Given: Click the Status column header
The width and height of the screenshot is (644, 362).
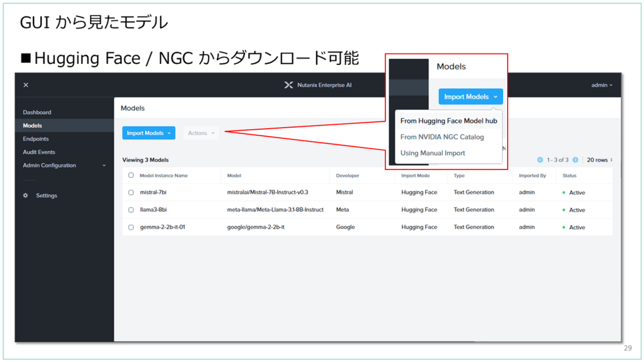Looking at the screenshot, I should pos(569,176).
